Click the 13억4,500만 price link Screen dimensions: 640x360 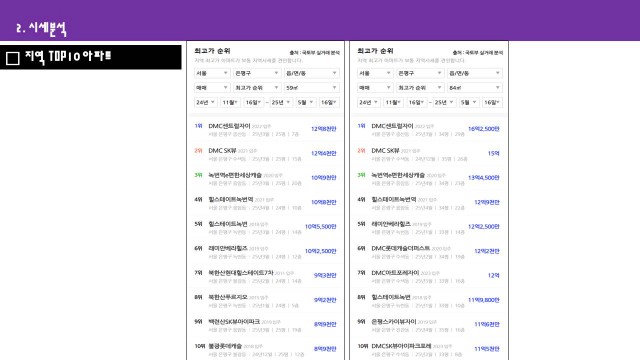click(x=484, y=178)
